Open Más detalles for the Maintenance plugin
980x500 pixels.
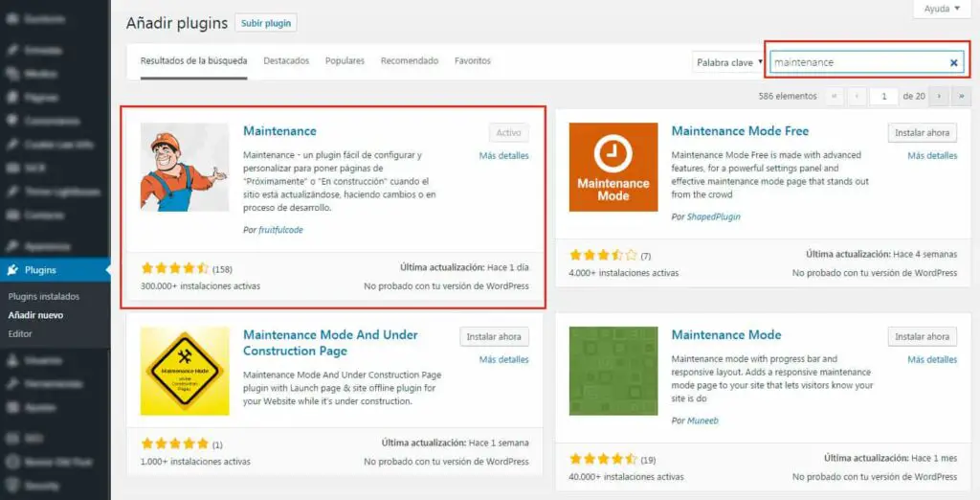pyautogui.click(x=503, y=156)
